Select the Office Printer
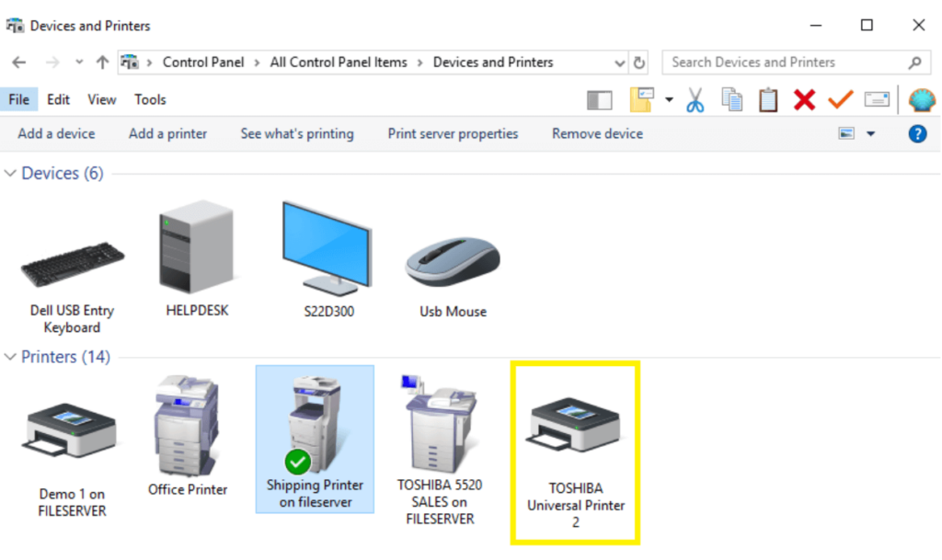Screen dimensions: 942x560 click(188, 436)
